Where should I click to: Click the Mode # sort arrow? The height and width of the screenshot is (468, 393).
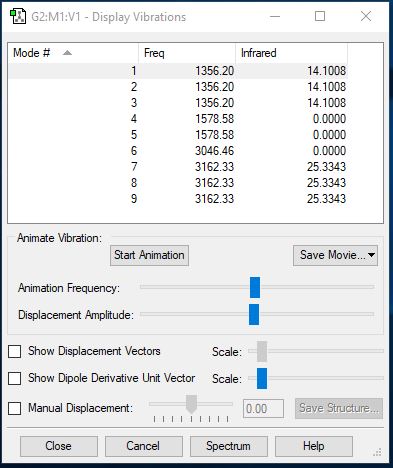tap(67, 53)
